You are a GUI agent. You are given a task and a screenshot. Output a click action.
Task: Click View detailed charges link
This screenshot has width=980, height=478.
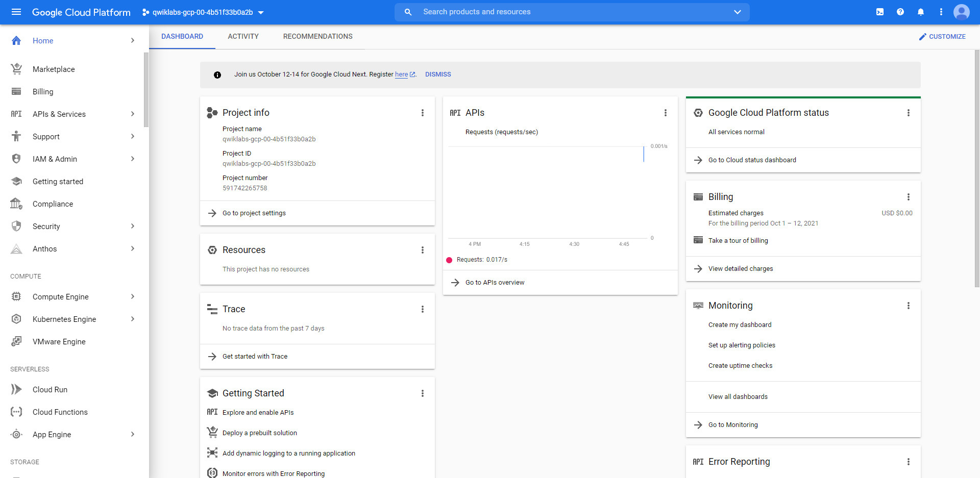[740, 268]
